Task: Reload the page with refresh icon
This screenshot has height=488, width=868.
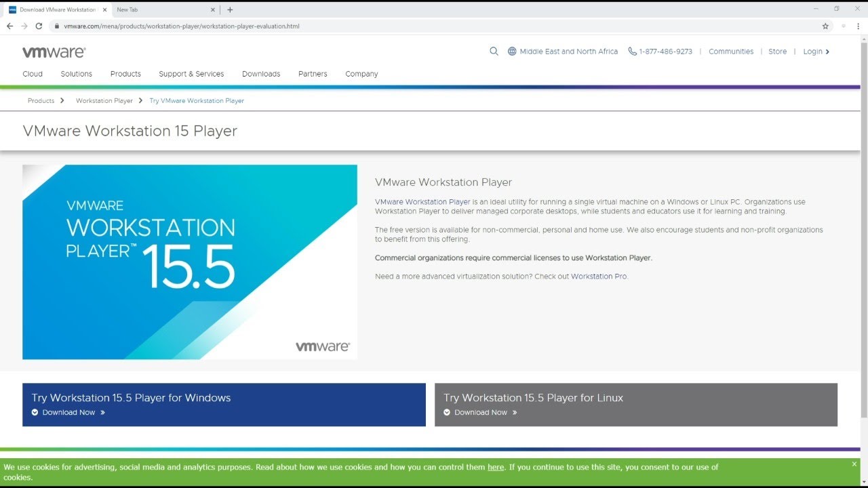Action: pos(39,26)
